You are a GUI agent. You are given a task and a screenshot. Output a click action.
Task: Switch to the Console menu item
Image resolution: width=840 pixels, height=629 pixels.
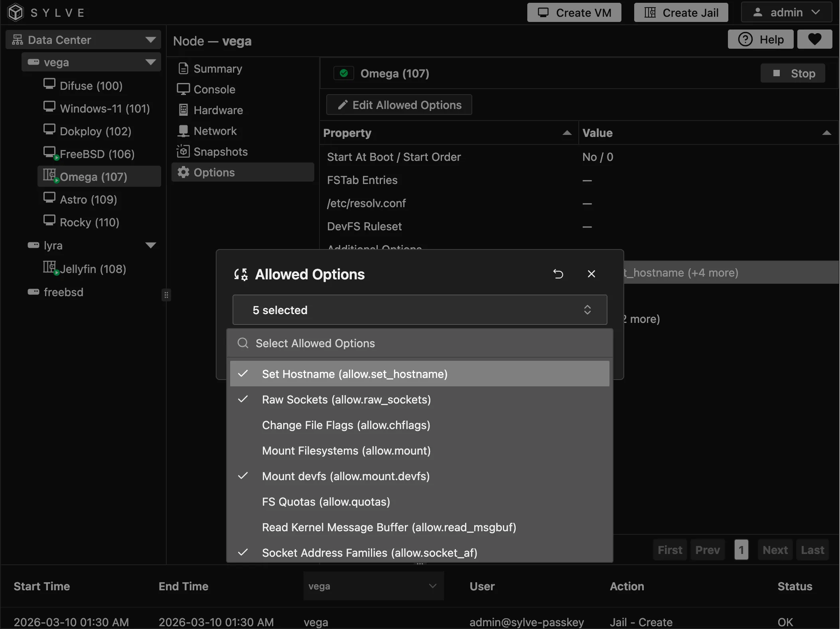tap(214, 89)
